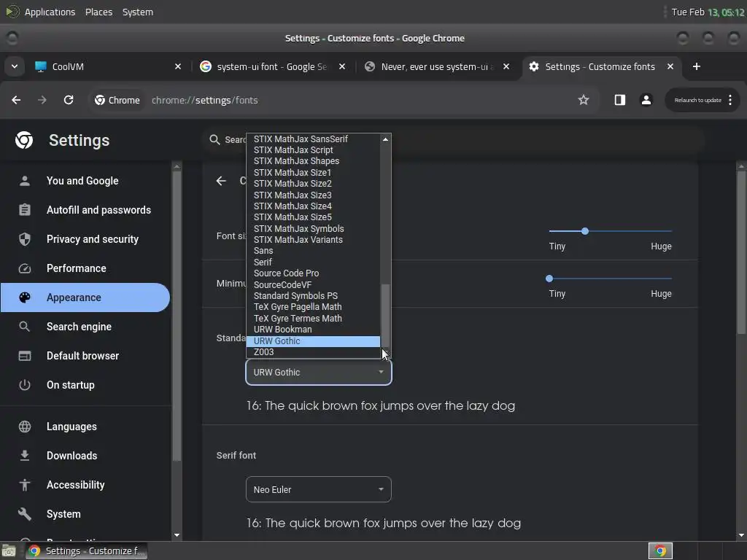Close the system-ui font Google Search tab
This screenshot has height=560, width=747.
coord(342,66)
